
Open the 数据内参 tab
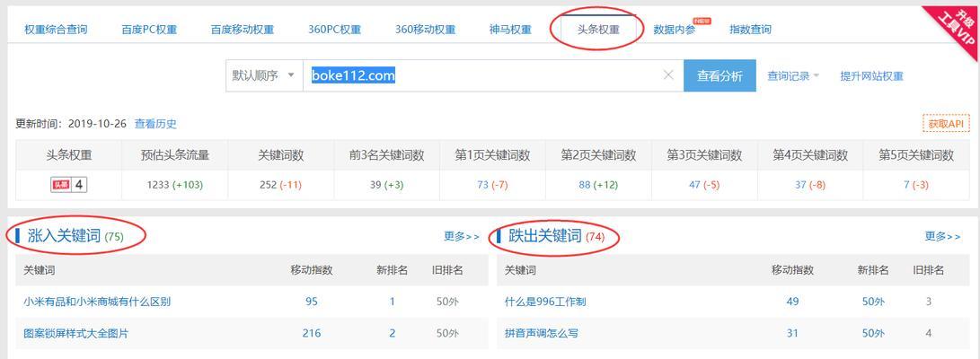(x=675, y=30)
